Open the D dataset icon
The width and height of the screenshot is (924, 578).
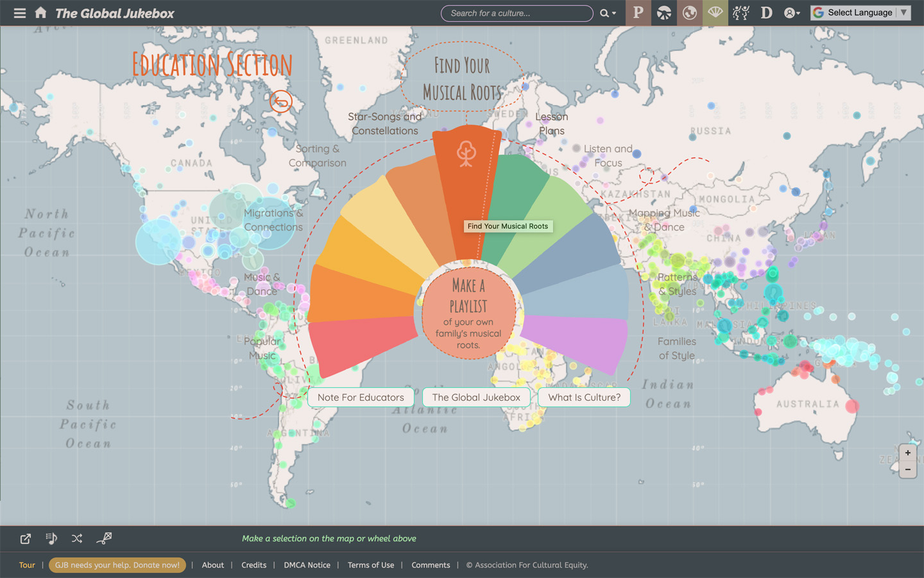[766, 13]
